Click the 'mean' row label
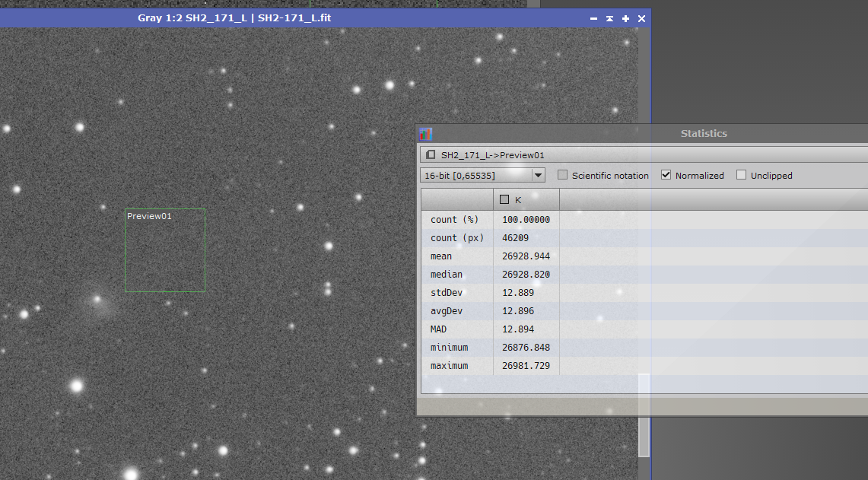 [441, 256]
